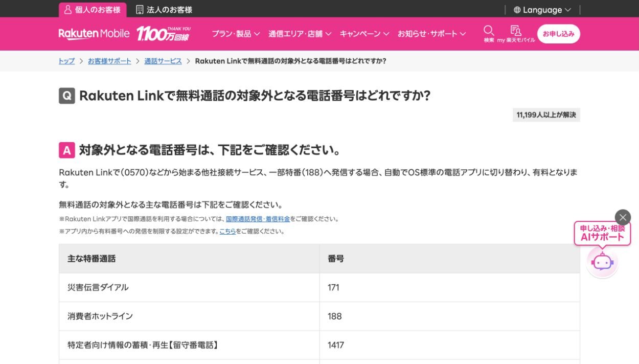This screenshot has height=364, width=639.
Task: Click the A icon beside the answer
Action: coord(67,150)
